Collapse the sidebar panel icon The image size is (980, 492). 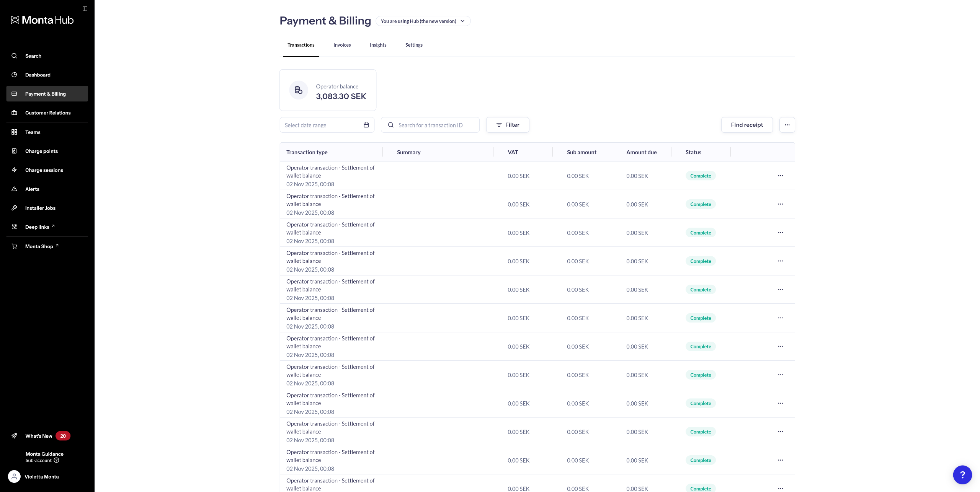85,8
